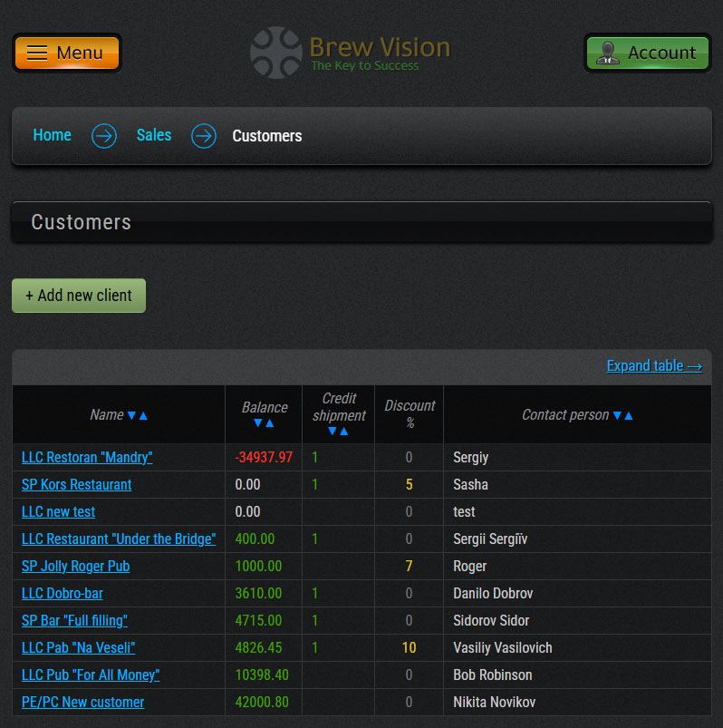Go to Home breadcrumb link
723x728 pixels.
52,135
